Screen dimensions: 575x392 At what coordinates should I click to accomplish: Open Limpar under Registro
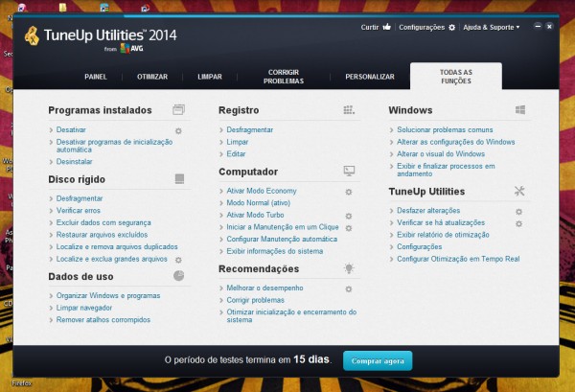click(238, 142)
